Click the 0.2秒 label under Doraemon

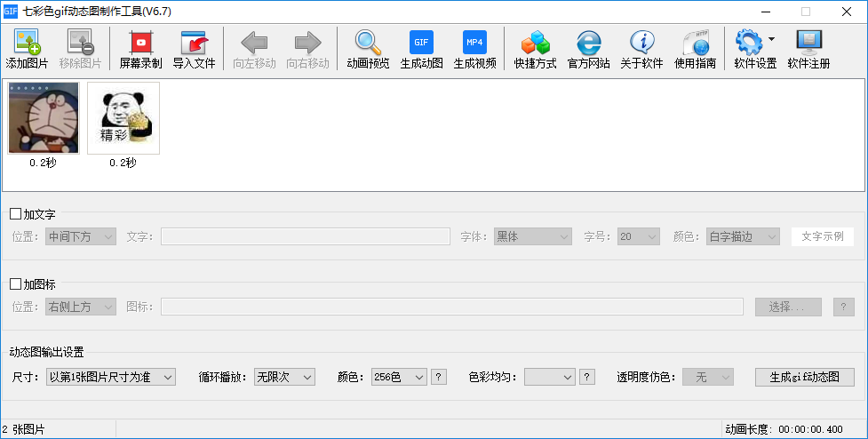[x=44, y=163]
